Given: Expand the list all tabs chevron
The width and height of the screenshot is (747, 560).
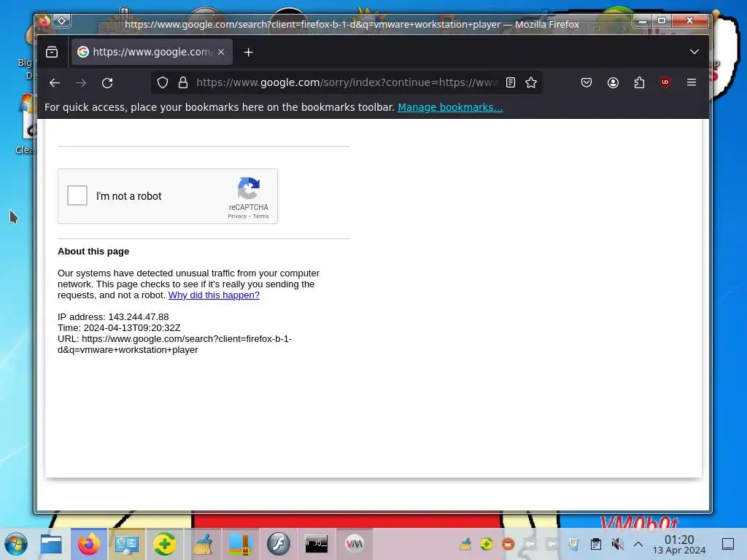Looking at the screenshot, I should pyautogui.click(x=694, y=52).
